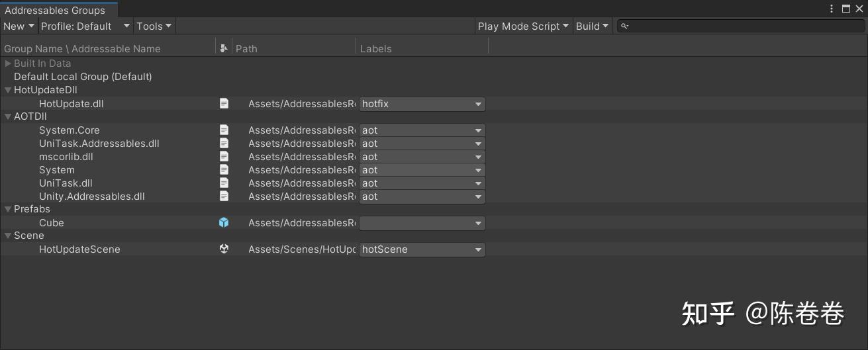Image resolution: width=868 pixels, height=350 pixels.
Task: Expand the Built In Data group
Action: pos(8,64)
